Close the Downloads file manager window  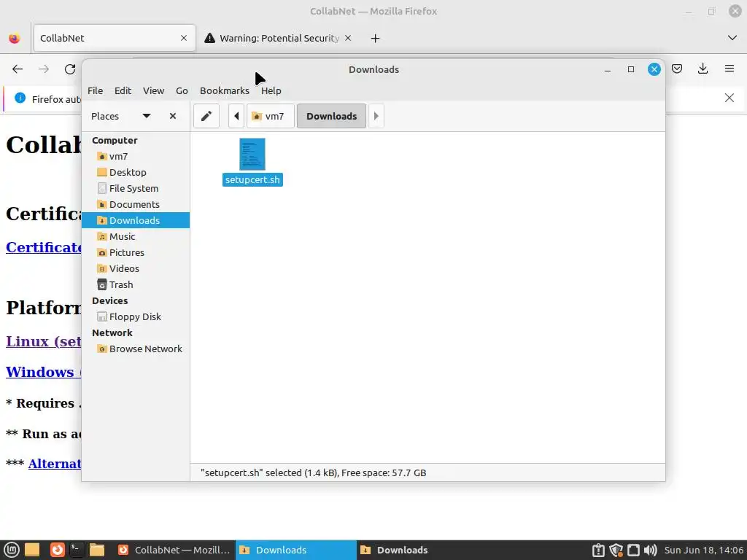654,69
